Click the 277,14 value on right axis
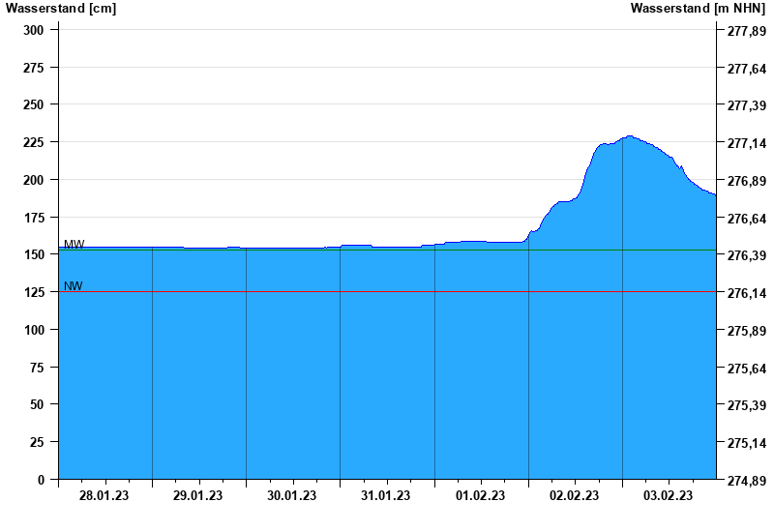This screenshot has width=774, height=532. click(747, 143)
